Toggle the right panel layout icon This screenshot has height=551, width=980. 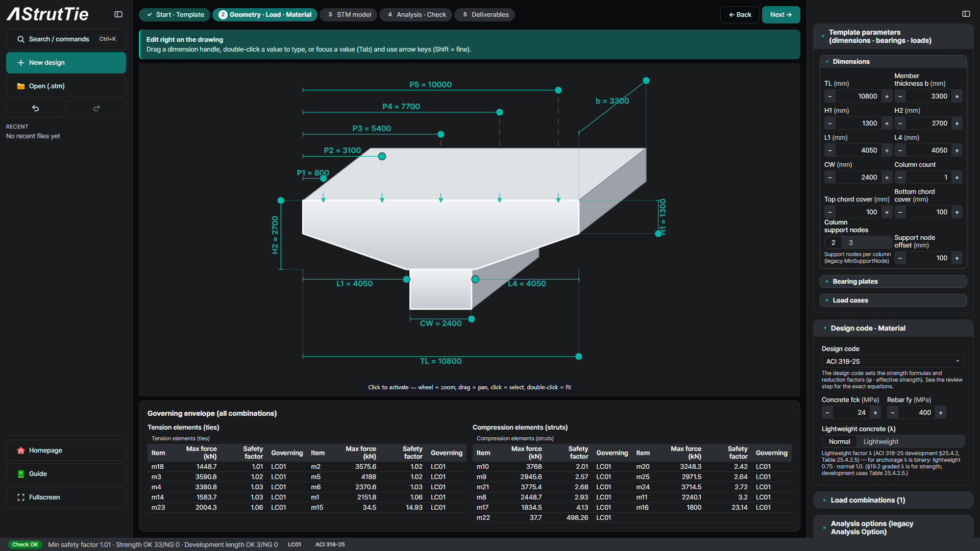point(966,14)
